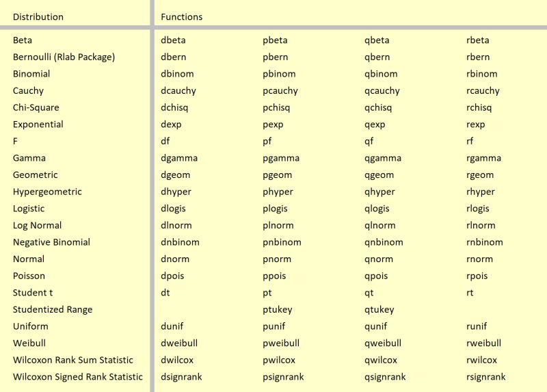Viewport: 547px width, 392px height.
Task: Click the pgamma function text
Action: click(x=281, y=158)
